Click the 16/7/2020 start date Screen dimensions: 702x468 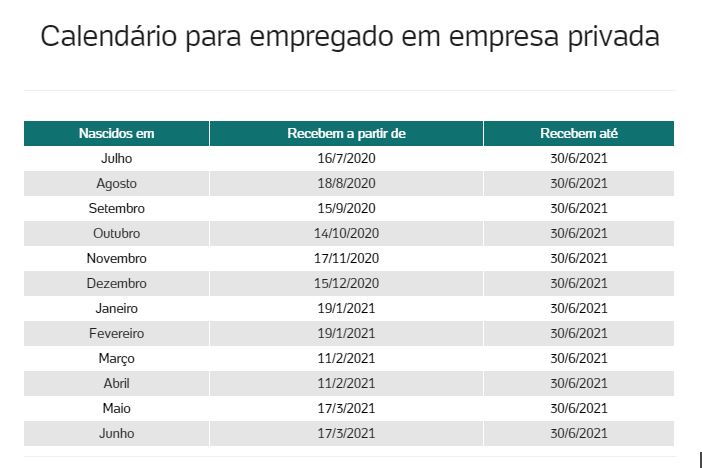[346, 158]
